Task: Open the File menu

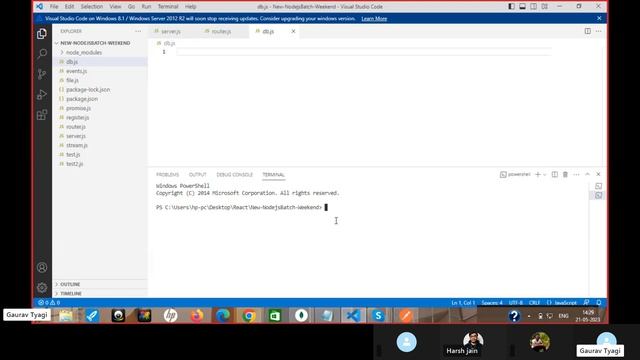Action: pyautogui.click(x=54, y=7)
